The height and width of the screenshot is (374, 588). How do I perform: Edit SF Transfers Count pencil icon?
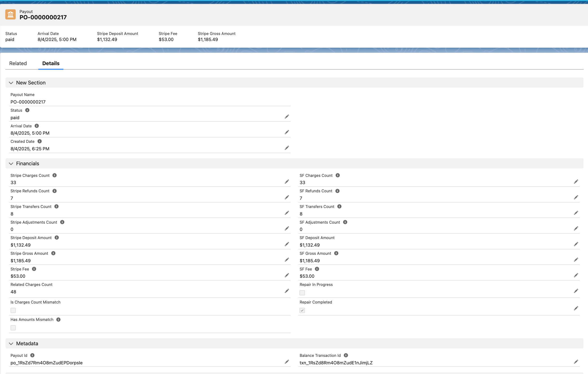(x=576, y=213)
